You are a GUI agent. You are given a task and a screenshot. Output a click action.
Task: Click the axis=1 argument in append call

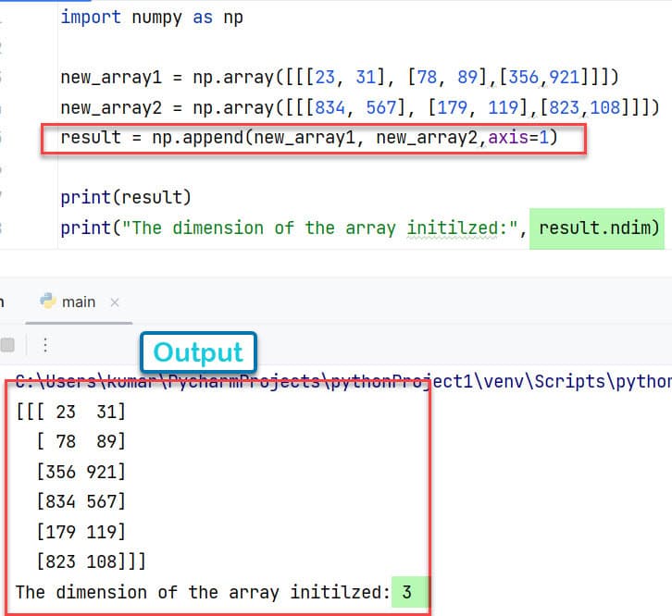(518, 138)
